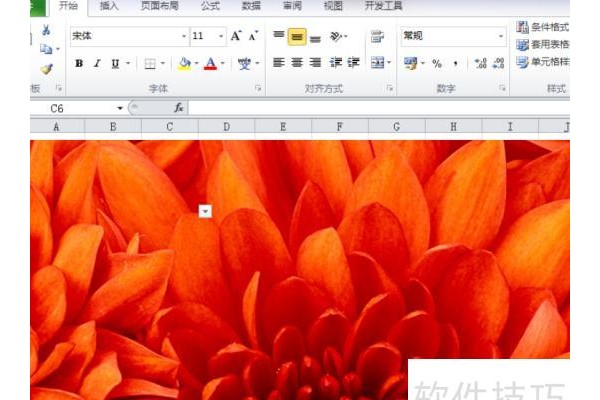
Task: Align text to top
Action: coord(279,36)
